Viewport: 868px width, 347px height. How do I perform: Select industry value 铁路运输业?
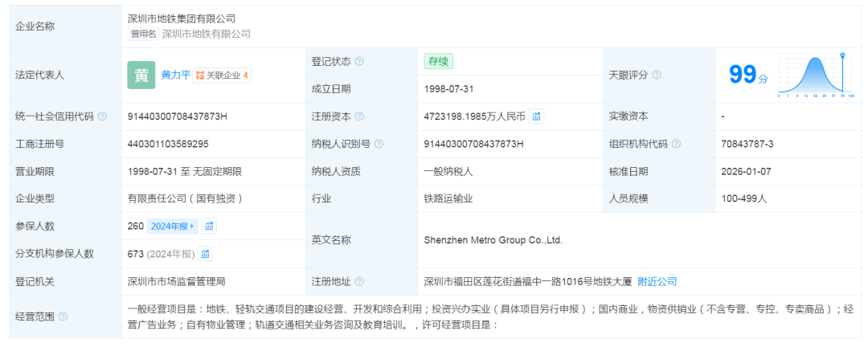point(448,199)
